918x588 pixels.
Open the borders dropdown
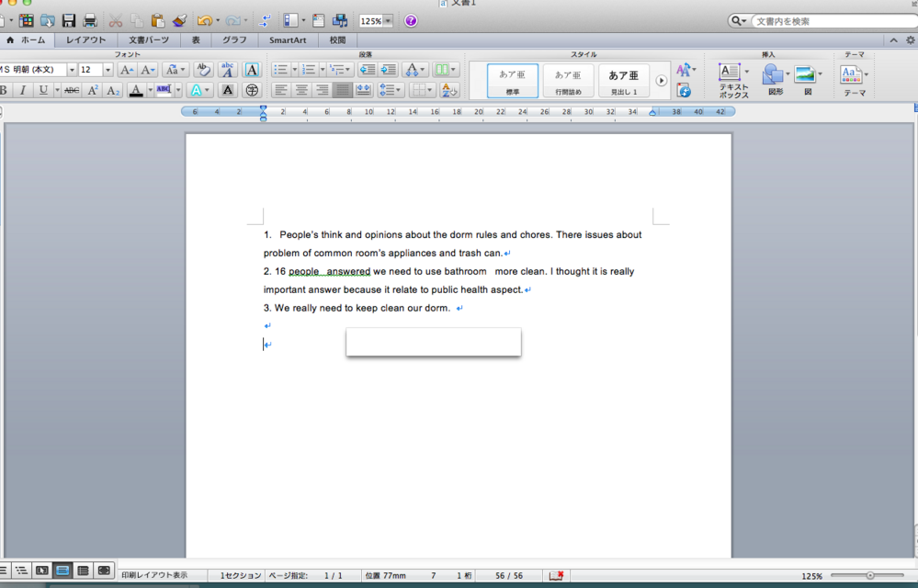422,90
